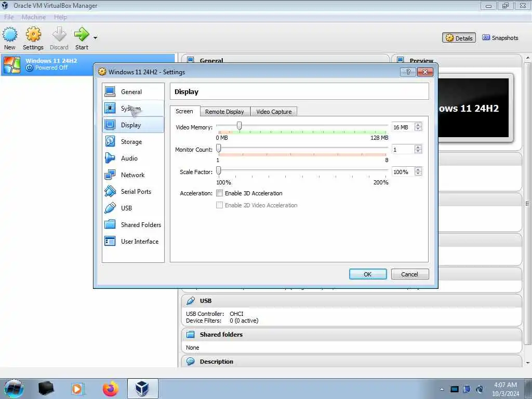Image resolution: width=532 pixels, height=399 pixels.
Task: Open the System settings category
Action: pyautogui.click(x=133, y=108)
